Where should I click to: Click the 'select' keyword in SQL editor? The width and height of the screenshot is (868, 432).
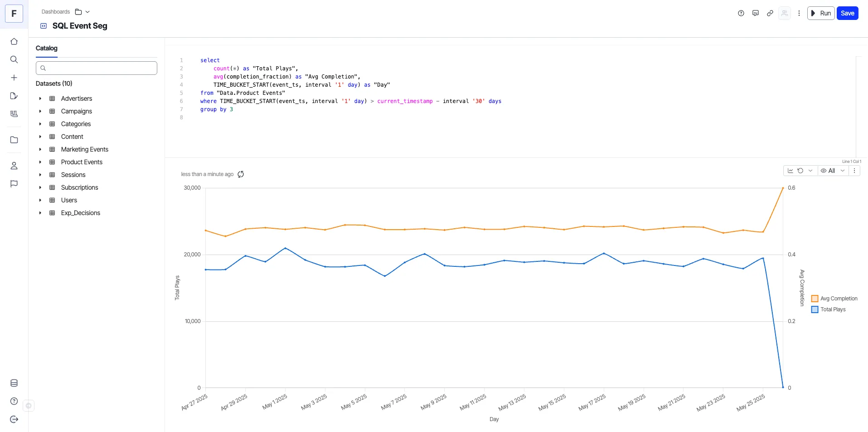point(210,60)
